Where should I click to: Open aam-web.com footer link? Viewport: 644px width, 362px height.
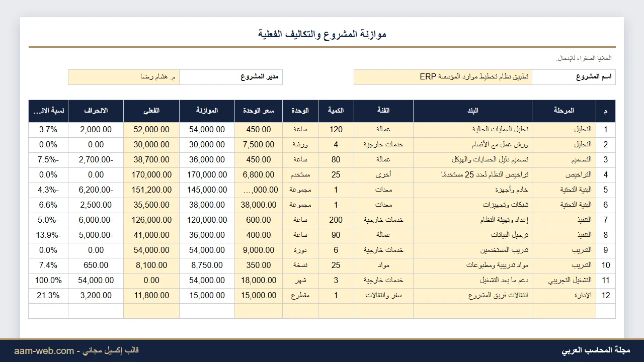(x=44, y=351)
